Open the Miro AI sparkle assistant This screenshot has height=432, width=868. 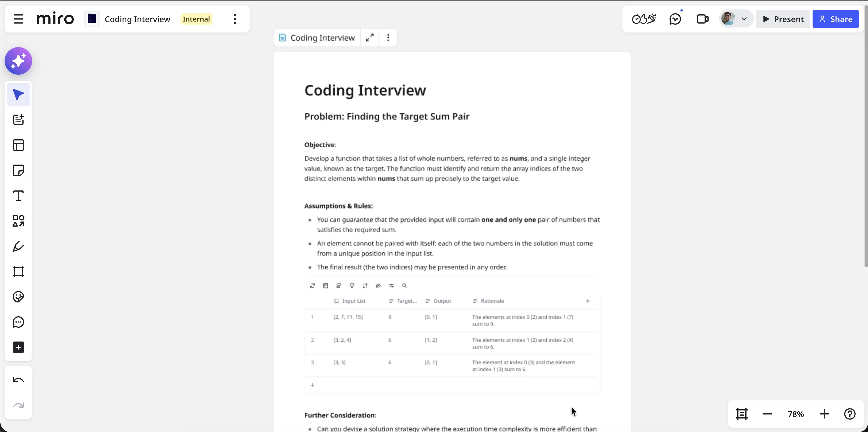(x=18, y=61)
